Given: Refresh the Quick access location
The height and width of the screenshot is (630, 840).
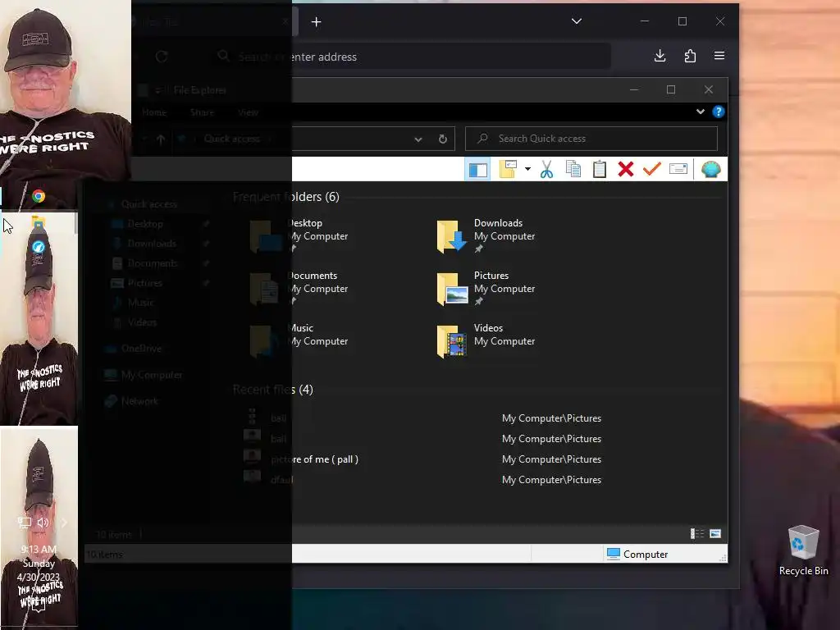Looking at the screenshot, I should click(443, 139).
